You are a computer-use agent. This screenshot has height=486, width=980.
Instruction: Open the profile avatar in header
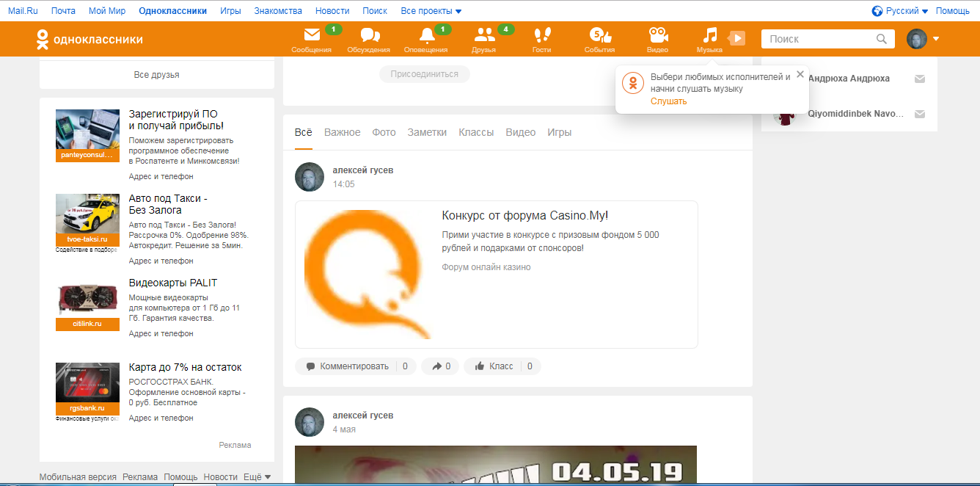coord(917,39)
